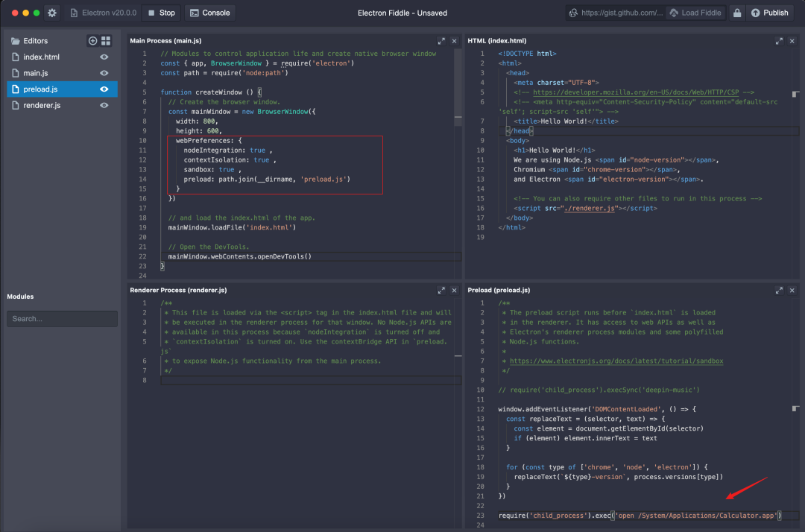Click the Modules search field
This screenshot has height=532, width=805.
(x=62, y=319)
